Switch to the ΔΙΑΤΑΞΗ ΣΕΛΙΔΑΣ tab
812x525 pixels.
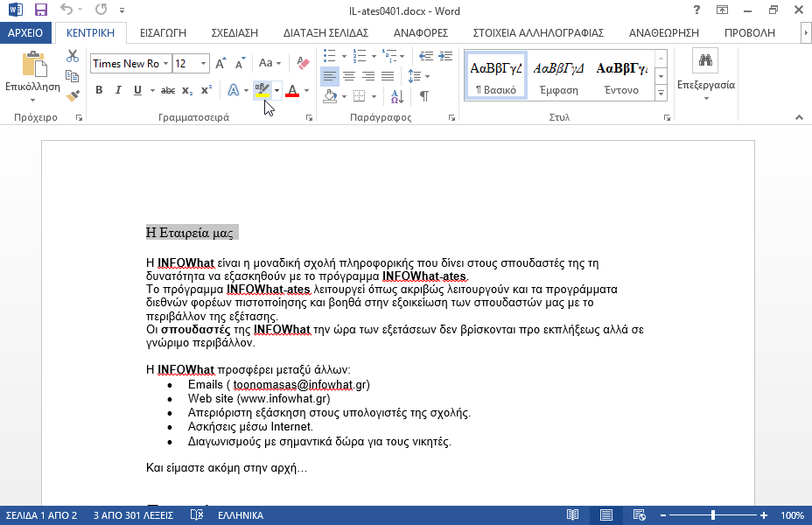325,32
